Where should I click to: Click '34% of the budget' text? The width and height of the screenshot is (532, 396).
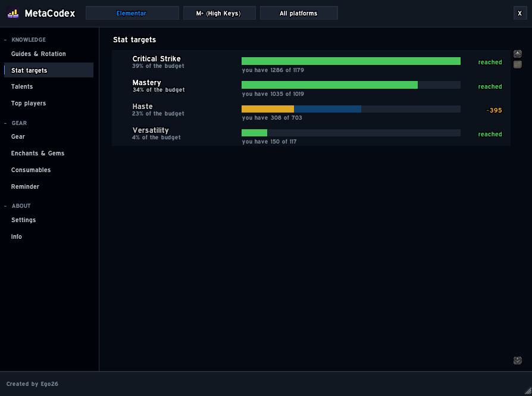pos(158,90)
